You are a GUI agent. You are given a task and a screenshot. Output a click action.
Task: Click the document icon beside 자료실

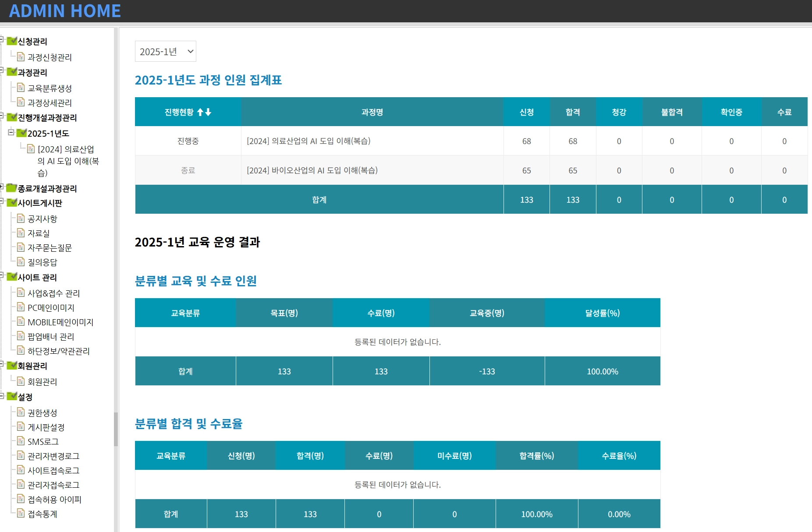21,233
